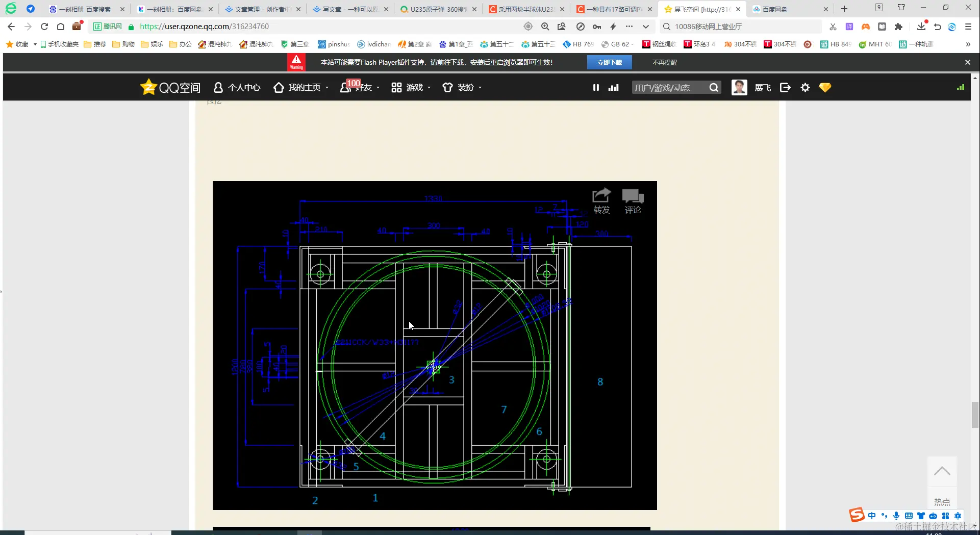Open the browser hamburger menu
The width and height of the screenshot is (980, 535).
(968, 27)
